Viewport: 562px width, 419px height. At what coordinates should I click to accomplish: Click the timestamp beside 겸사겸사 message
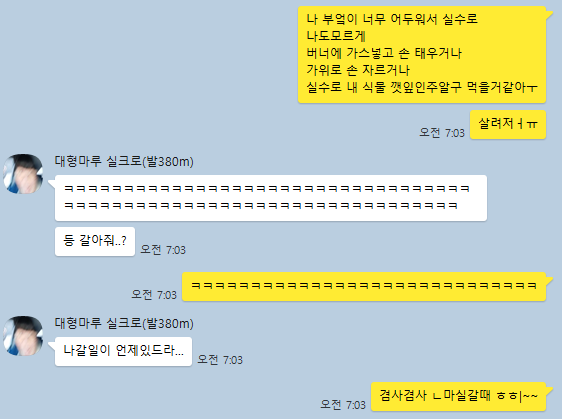(x=343, y=405)
